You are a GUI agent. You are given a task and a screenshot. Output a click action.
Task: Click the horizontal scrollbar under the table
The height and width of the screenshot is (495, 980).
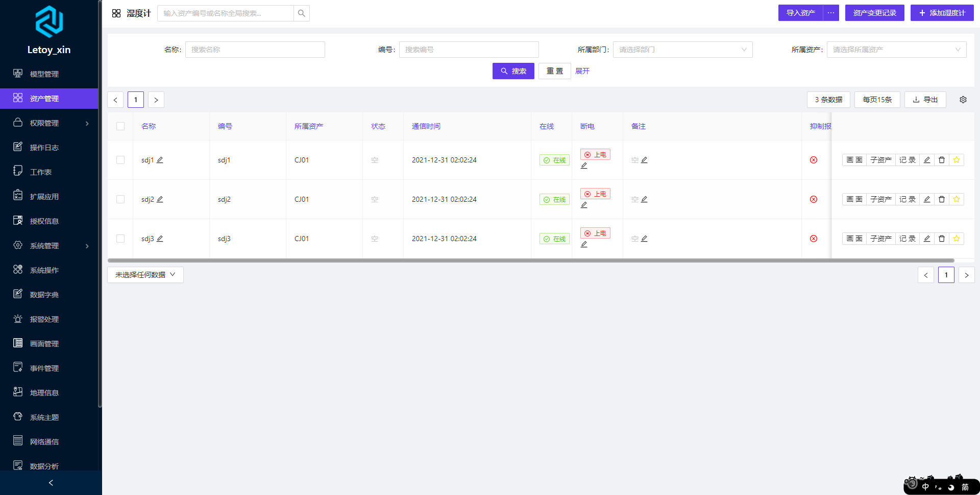(x=531, y=261)
